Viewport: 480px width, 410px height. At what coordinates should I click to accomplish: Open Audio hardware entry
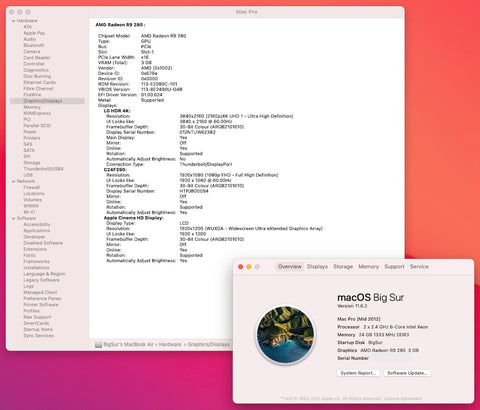tap(30, 39)
